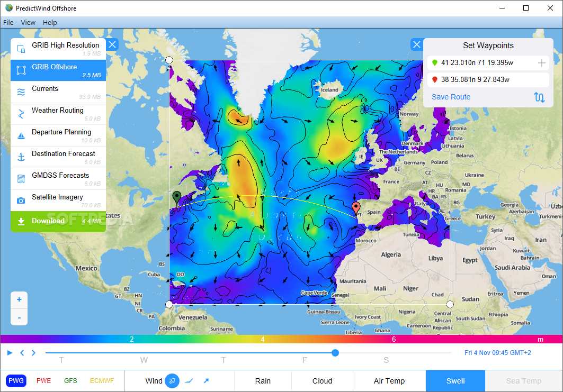The height and width of the screenshot is (392, 563).
Task: Jump timeline to S day marker
Action: [x=386, y=360]
